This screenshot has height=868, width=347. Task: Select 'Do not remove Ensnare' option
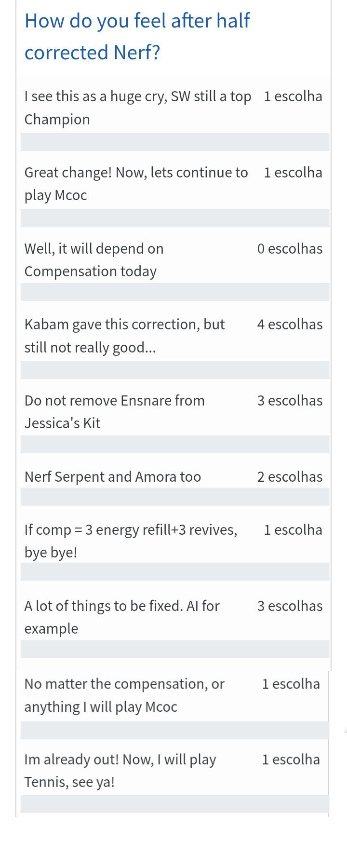(114, 411)
